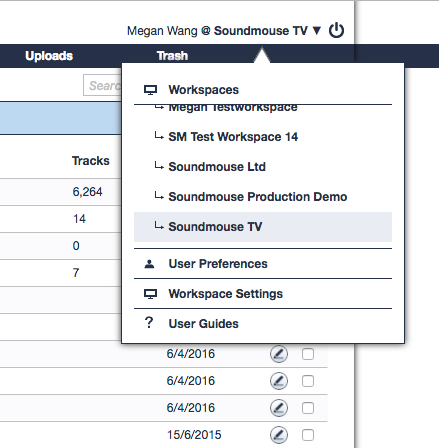
Task: Click the edit pencil in first 6/4/2016 row
Action: pyautogui.click(x=279, y=354)
